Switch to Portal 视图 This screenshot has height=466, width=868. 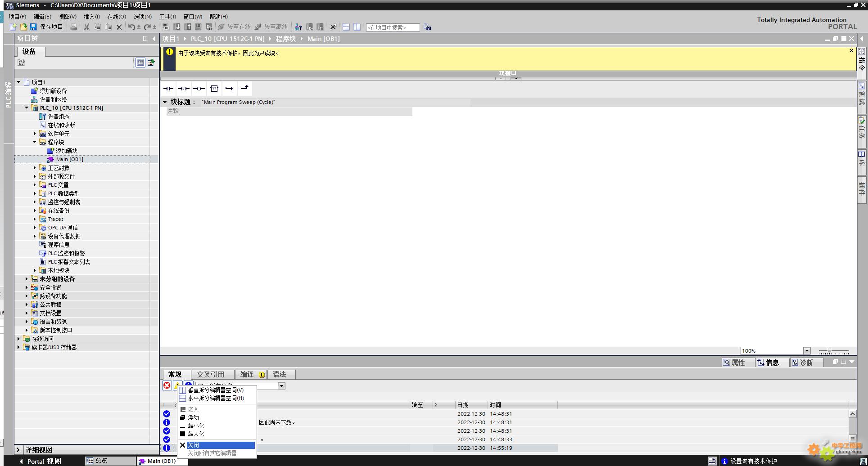pyautogui.click(x=40, y=461)
